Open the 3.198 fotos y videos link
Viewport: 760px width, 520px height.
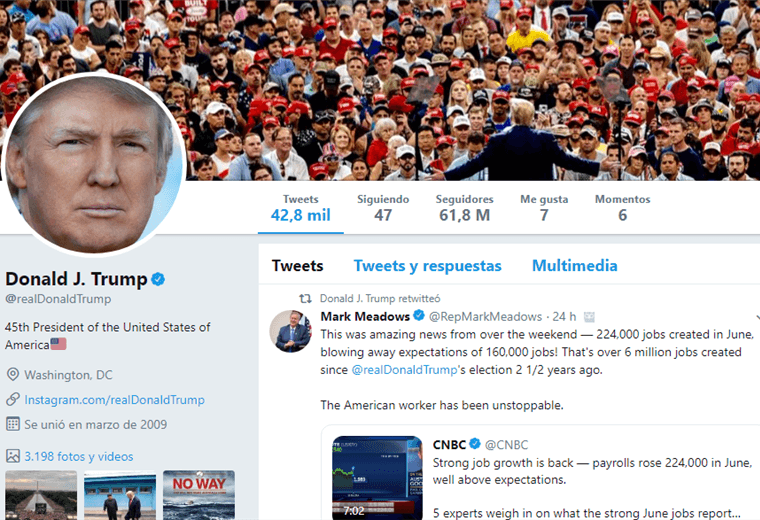click(79, 457)
